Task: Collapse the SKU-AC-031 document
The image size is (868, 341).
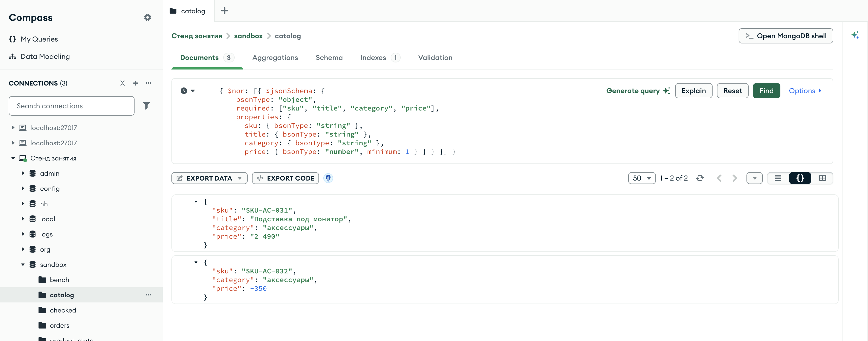Action: tap(196, 202)
